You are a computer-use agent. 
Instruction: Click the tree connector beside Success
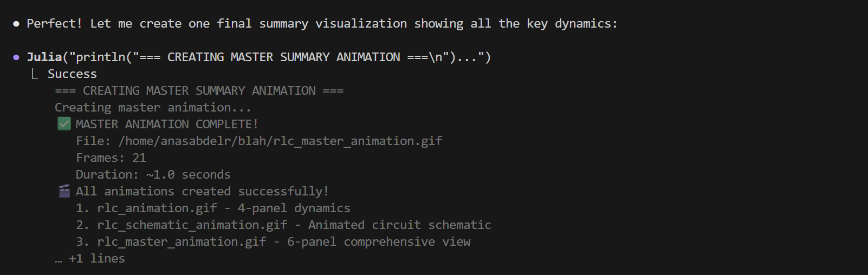click(35, 74)
